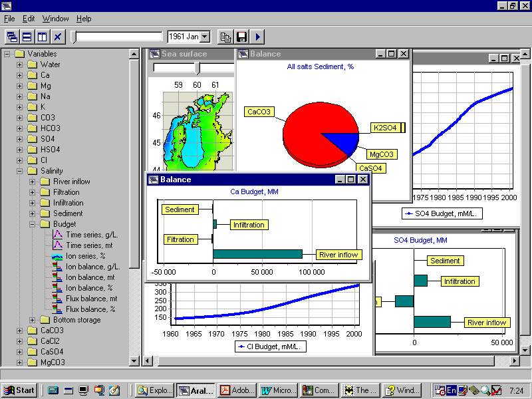Viewport: 532px width, 399px height.
Task: Click the MgCO3 pie chart label
Action: (382, 154)
